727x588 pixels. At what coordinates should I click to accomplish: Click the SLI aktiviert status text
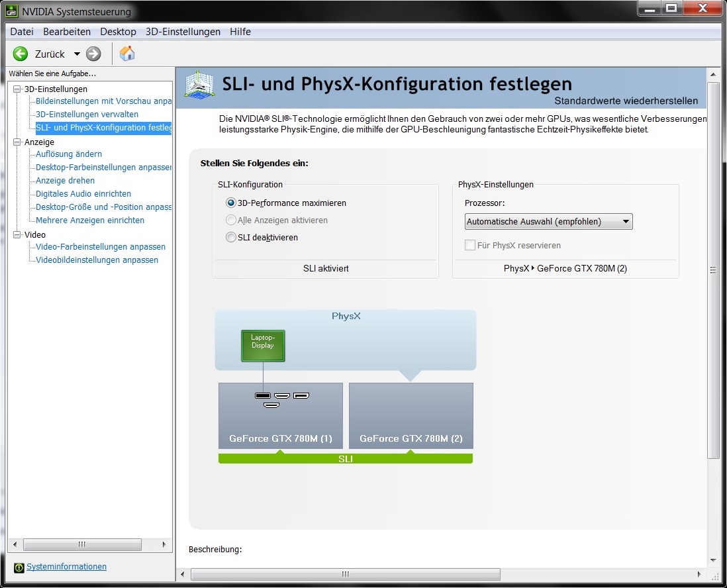coord(326,268)
